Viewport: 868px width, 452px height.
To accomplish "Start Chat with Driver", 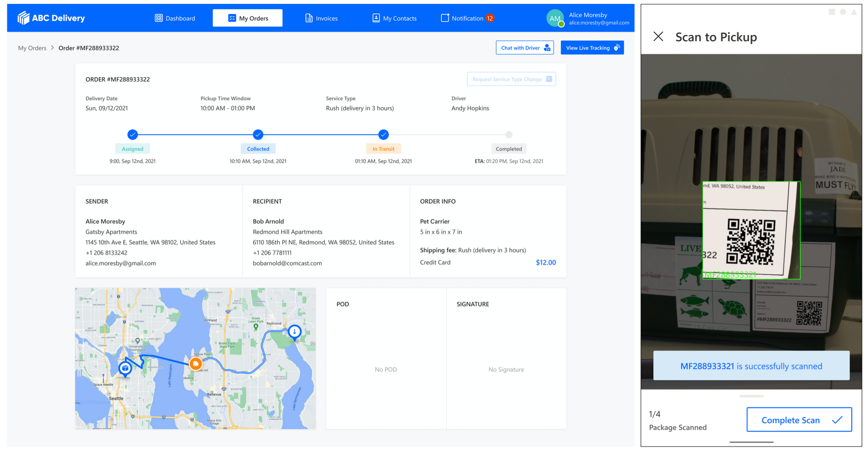I will click(x=525, y=48).
